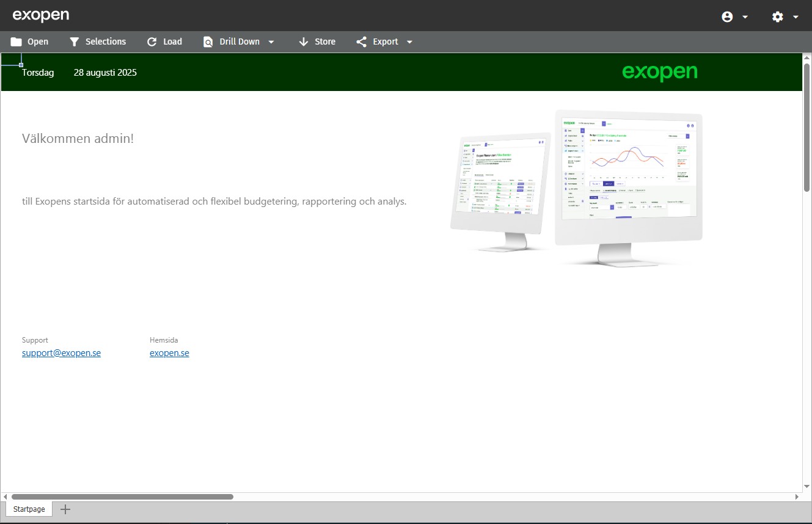The width and height of the screenshot is (812, 524).
Task: Click the Export share icon
Action: 362,42
